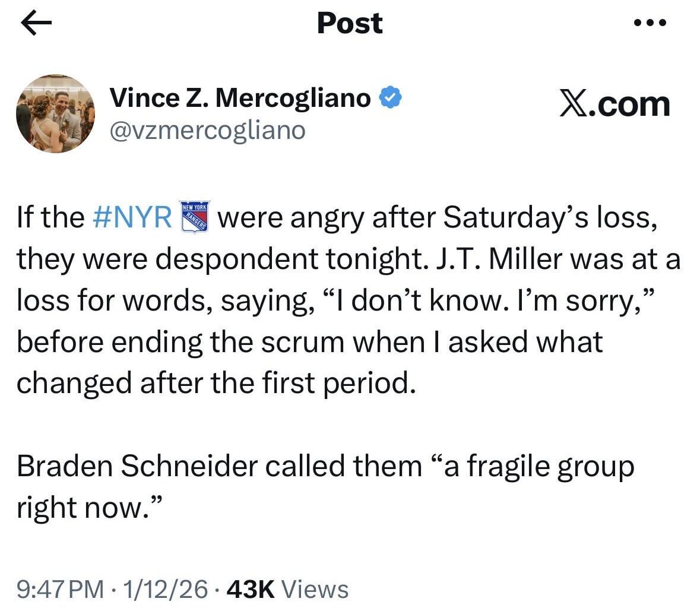The width and height of the screenshot is (700, 608).
Task: Click the 9:47 PM timestamp
Action: pos(59,589)
